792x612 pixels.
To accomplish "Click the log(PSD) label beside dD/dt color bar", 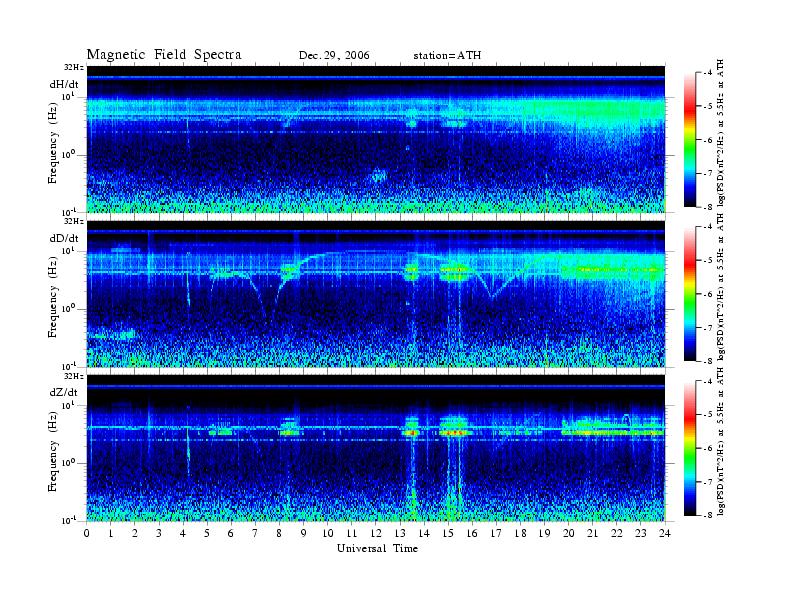I will 720,287.
